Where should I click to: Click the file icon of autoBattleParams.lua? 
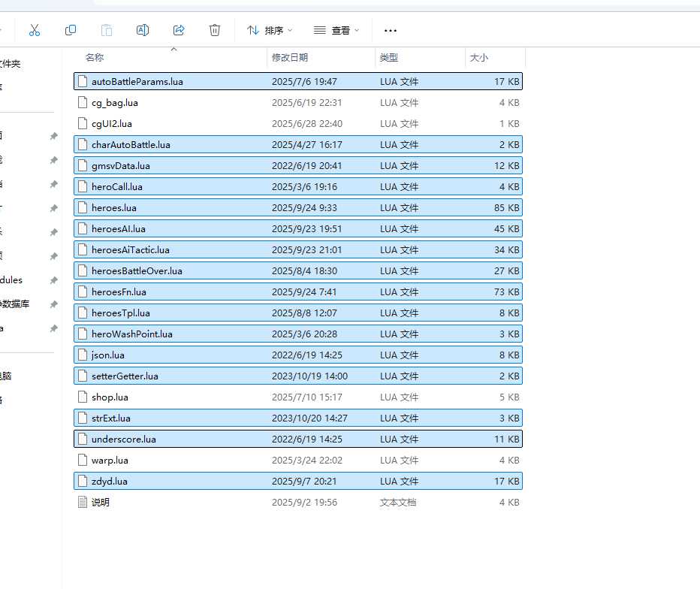(x=83, y=81)
